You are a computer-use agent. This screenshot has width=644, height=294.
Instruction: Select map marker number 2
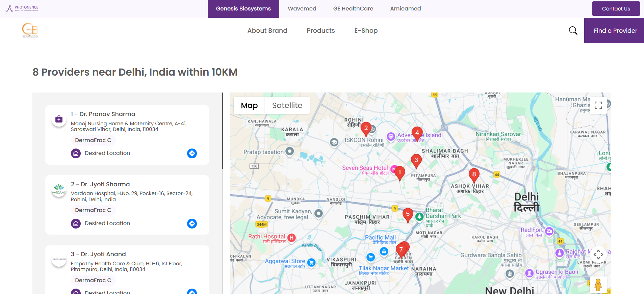tap(366, 129)
